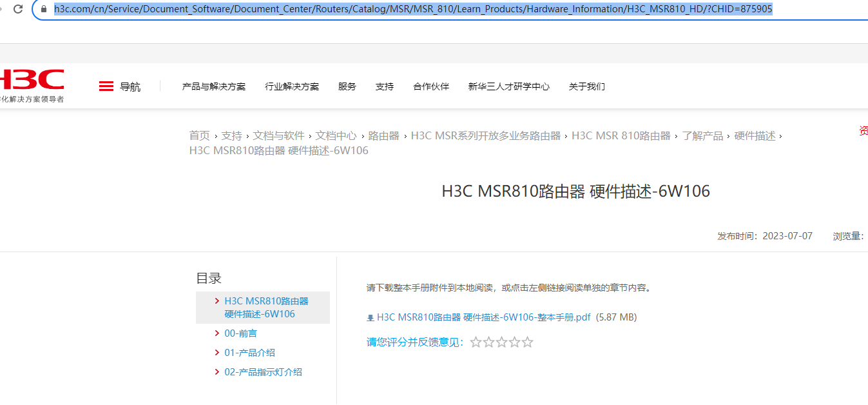This screenshot has width=868, height=405.
Task: Click the arrow beside the highlighted catalog entry
Action: tap(217, 301)
